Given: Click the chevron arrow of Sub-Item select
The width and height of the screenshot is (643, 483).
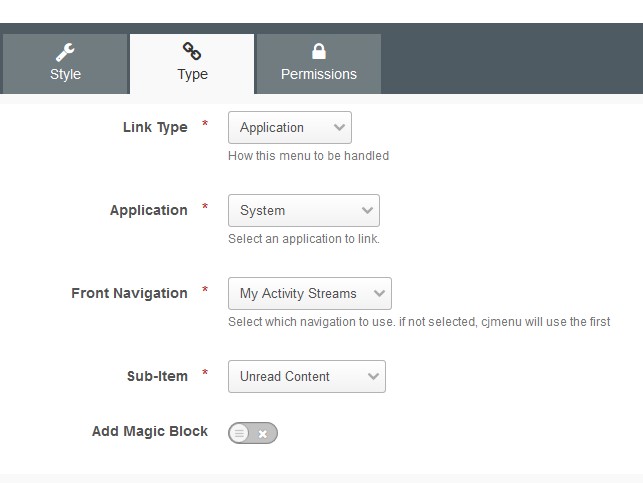Looking at the screenshot, I should tap(373, 376).
